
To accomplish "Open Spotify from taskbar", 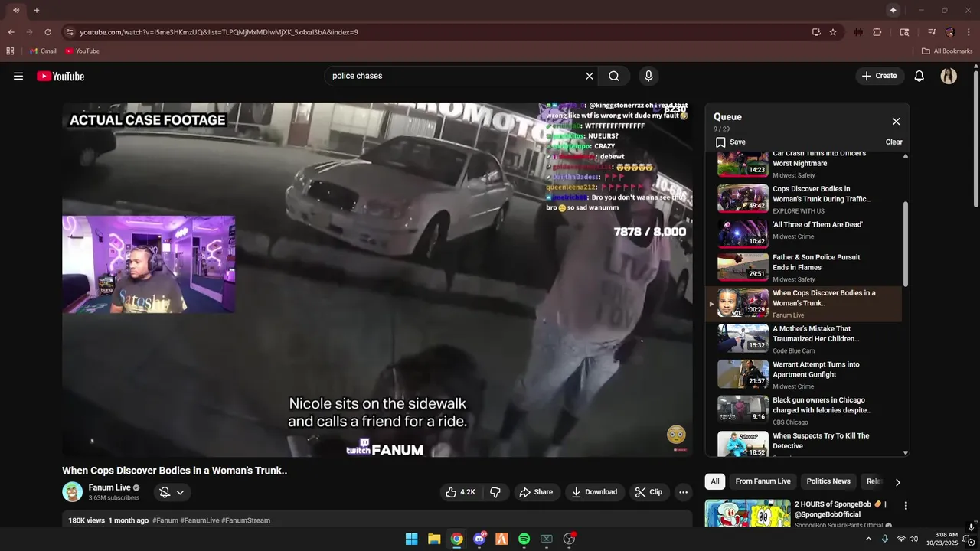I will (524, 539).
